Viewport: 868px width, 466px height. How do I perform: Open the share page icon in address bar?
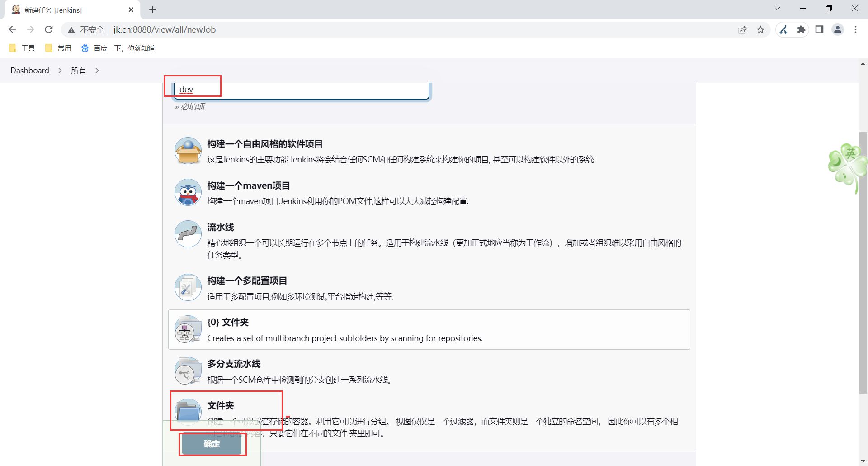pos(742,30)
